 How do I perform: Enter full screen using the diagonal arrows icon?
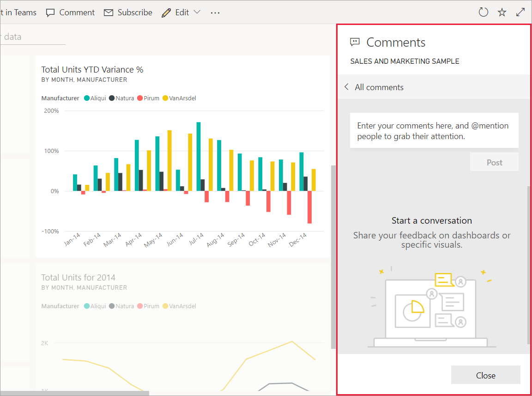(x=520, y=12)
